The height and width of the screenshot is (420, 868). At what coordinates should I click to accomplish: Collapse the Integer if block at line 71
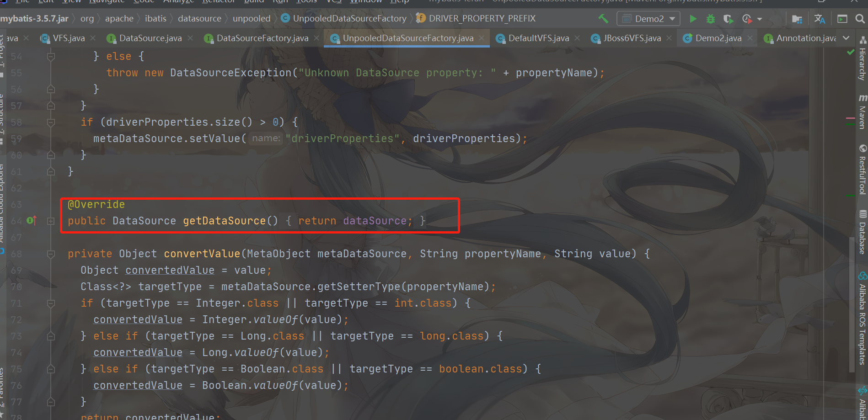click(51, 303)
